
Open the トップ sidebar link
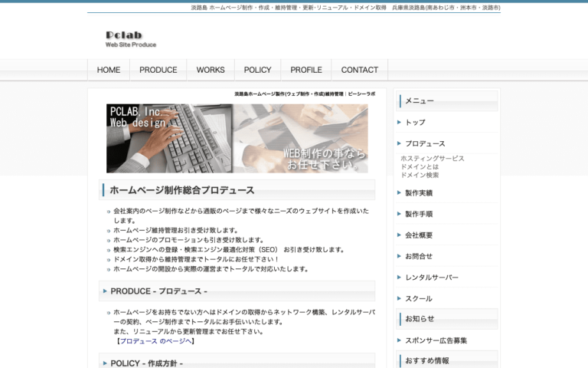415,123
